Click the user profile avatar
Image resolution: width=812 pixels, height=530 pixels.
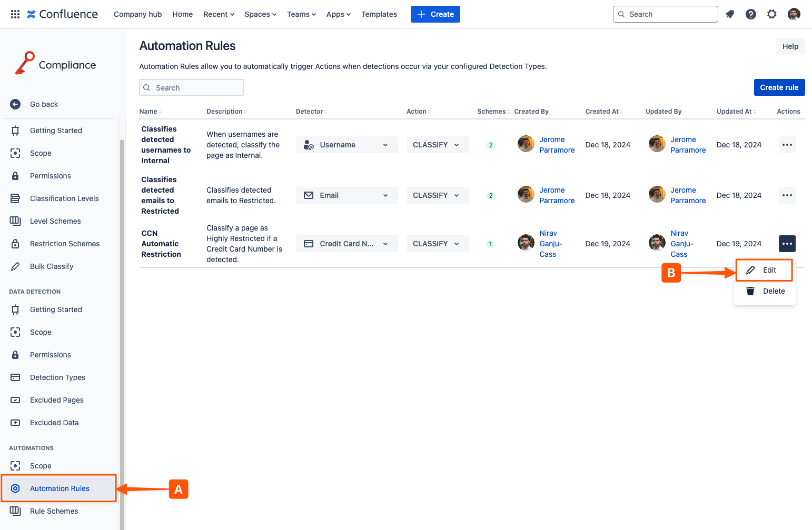point(794,14)
